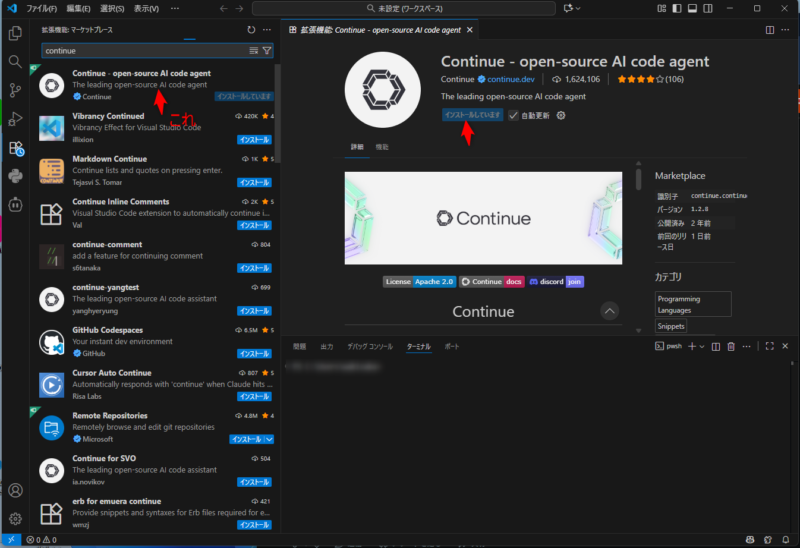Open the Python icon in activity bar

point(15,177)
